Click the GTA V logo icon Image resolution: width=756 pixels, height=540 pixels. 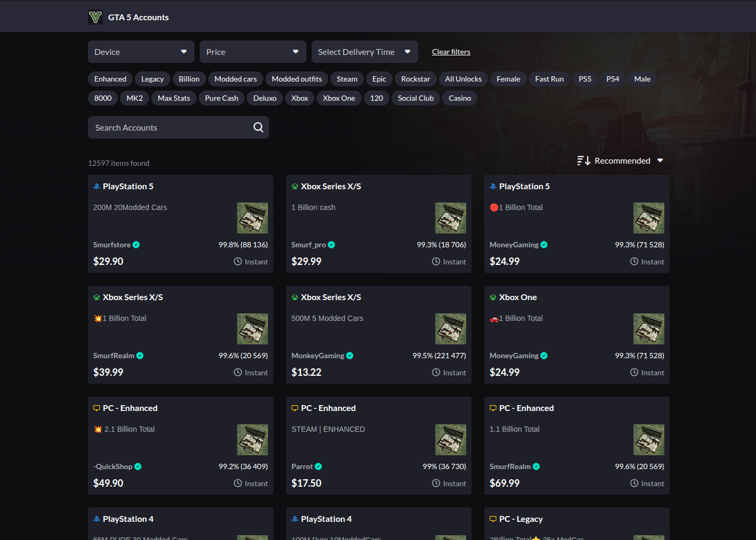pos(95,18)
